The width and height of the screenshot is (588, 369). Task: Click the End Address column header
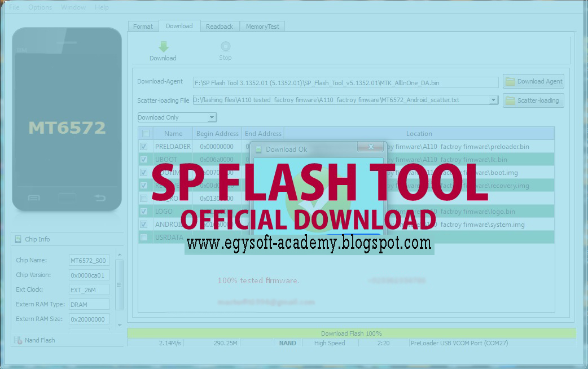pos(263,134)
